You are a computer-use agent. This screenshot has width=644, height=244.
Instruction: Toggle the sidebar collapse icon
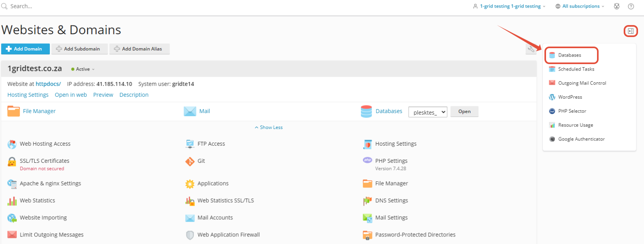[x=630, y=31]
